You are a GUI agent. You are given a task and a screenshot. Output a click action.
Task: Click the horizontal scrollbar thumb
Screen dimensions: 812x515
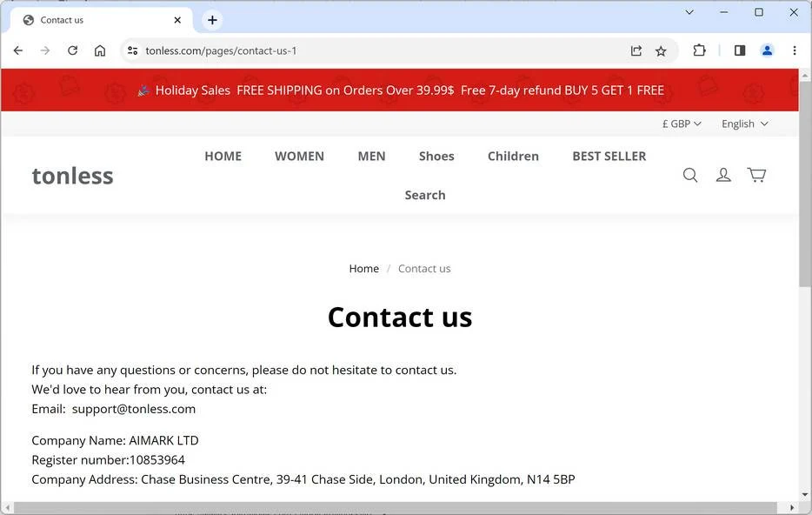pos(395,507)
